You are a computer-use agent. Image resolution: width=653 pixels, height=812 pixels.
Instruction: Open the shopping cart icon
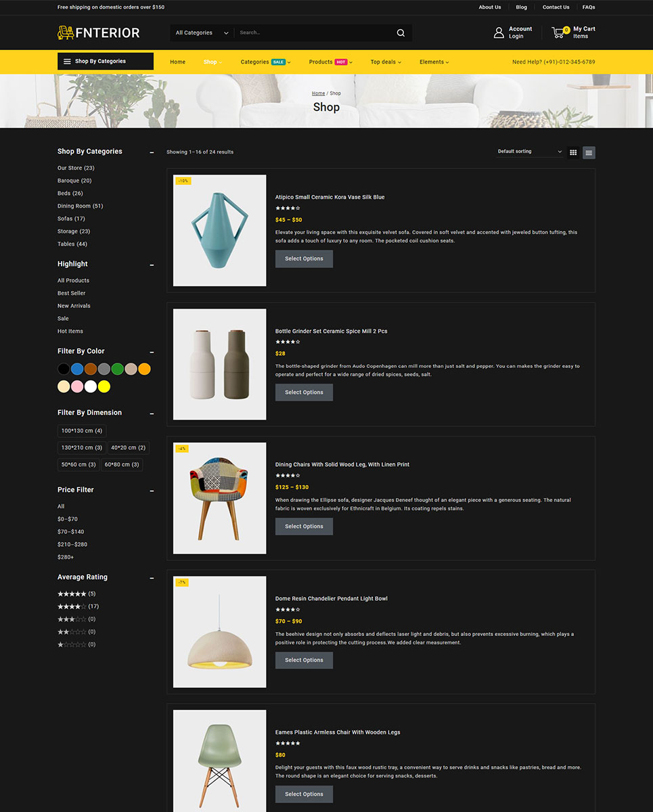559,32
